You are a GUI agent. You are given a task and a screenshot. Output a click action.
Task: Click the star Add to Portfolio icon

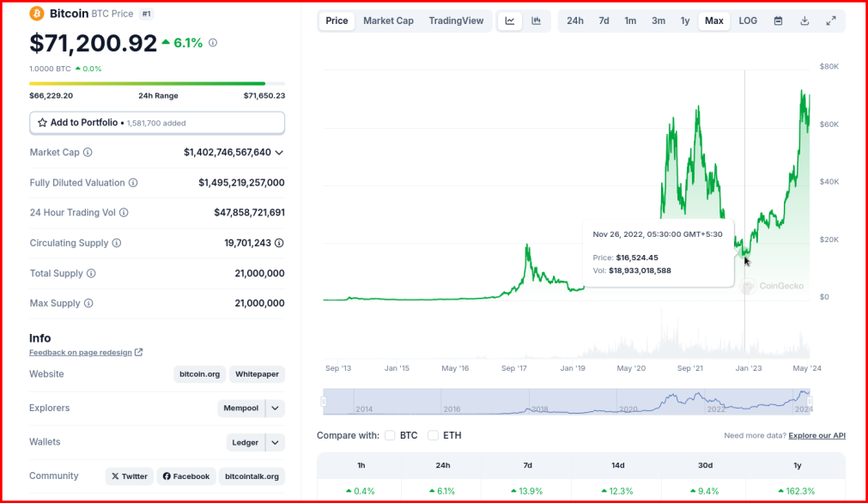(42, 123)
